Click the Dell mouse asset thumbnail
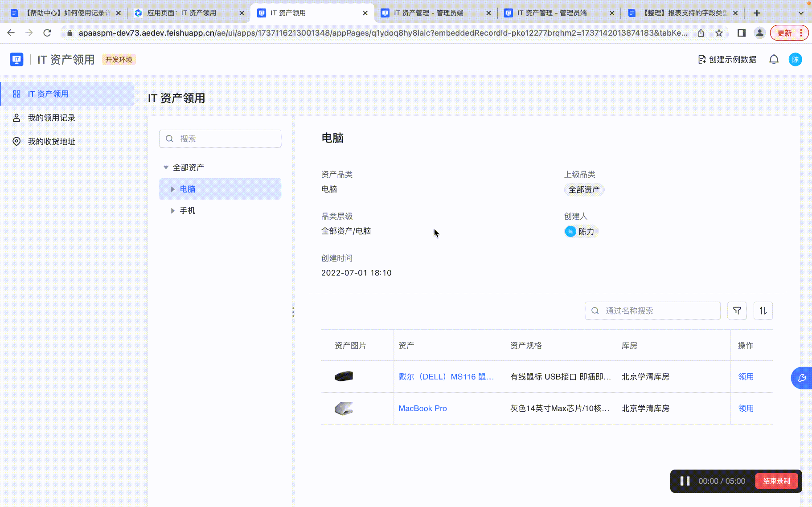 [344, 376]
